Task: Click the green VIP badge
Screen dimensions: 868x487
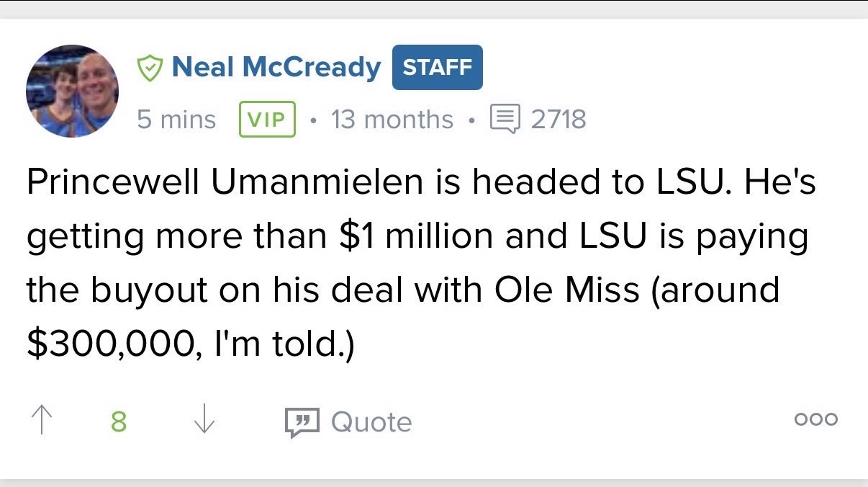Action: (x=267, y=120)
